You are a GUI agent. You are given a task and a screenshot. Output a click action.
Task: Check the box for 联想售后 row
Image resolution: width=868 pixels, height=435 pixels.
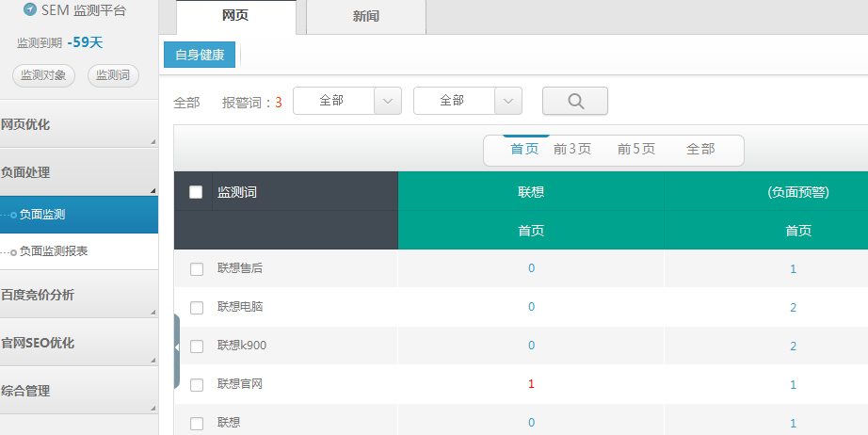(x=197, y=269)
